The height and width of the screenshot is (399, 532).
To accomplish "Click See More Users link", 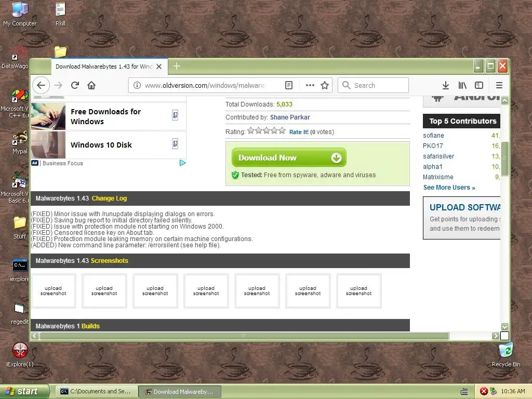I will click(x=449, y=188).
